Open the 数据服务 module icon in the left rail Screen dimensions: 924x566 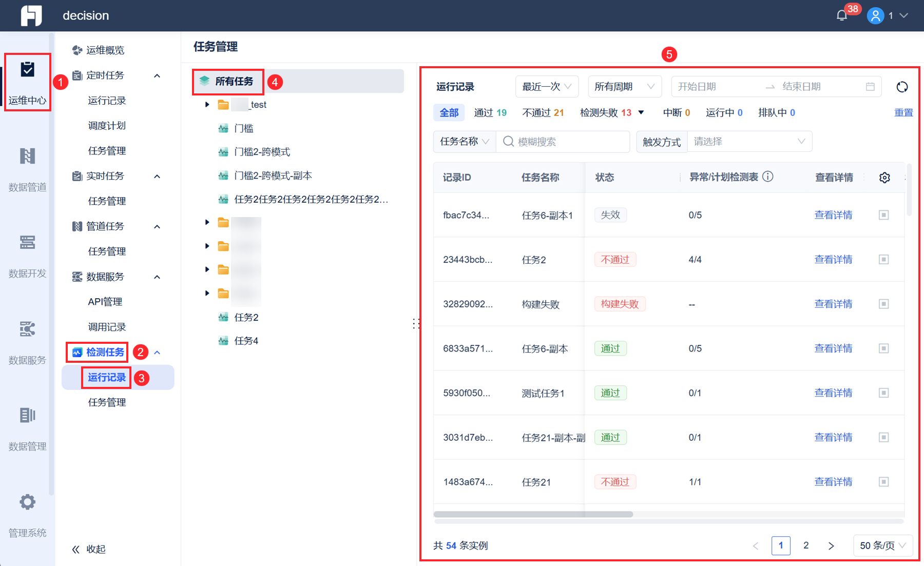pyautogui.click(x=28, y=329)
